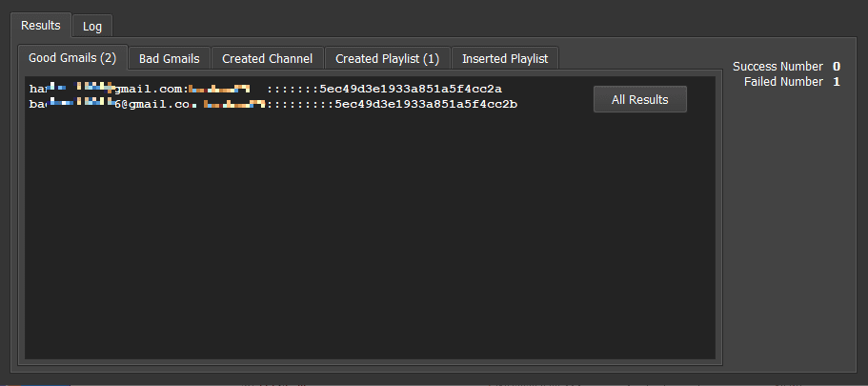Select first result line ending in cc2a
This screenshot has width=868, height=386.
click(x=410, y=89)
